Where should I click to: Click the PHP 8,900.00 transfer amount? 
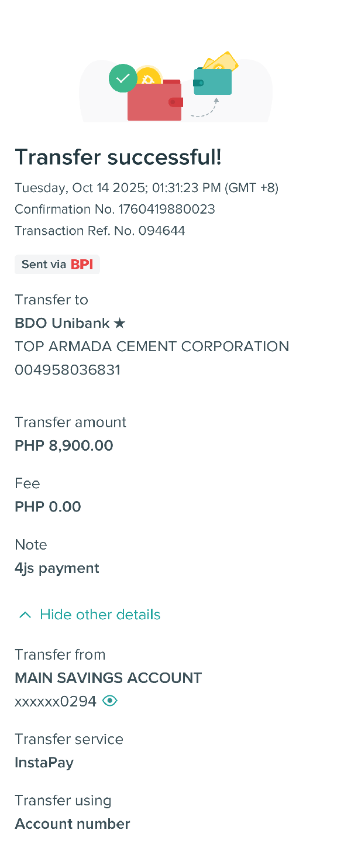[x=64, y=445]
